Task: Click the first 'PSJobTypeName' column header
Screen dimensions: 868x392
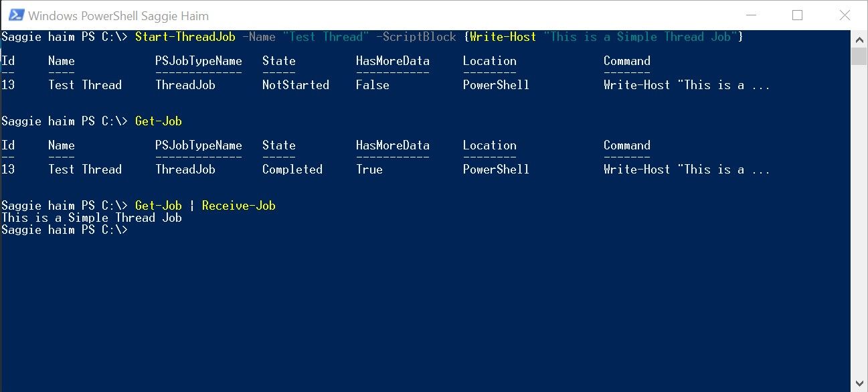Action: 199,61
